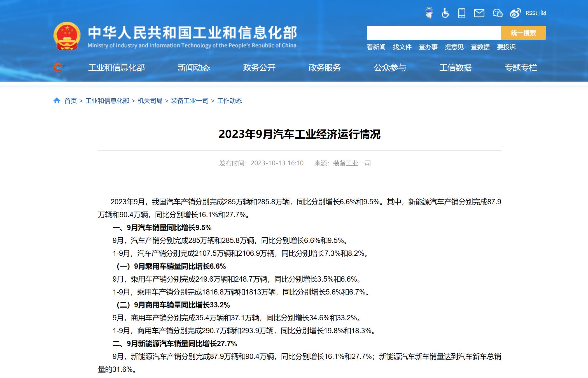This screenshot has width=588, height=378.
Task: Click the ministry name title 中华人民共和国工业和信息化部
Action: 192,33
